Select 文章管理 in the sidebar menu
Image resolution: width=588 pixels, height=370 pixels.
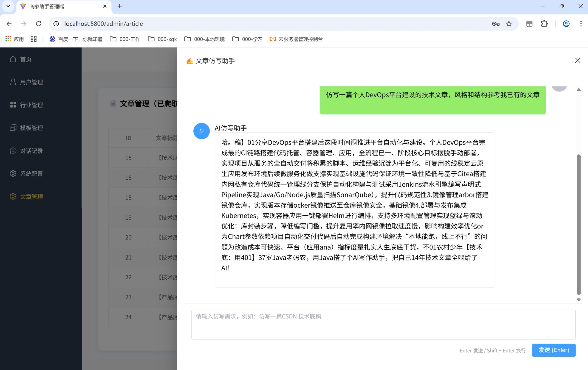click(31, 197)
